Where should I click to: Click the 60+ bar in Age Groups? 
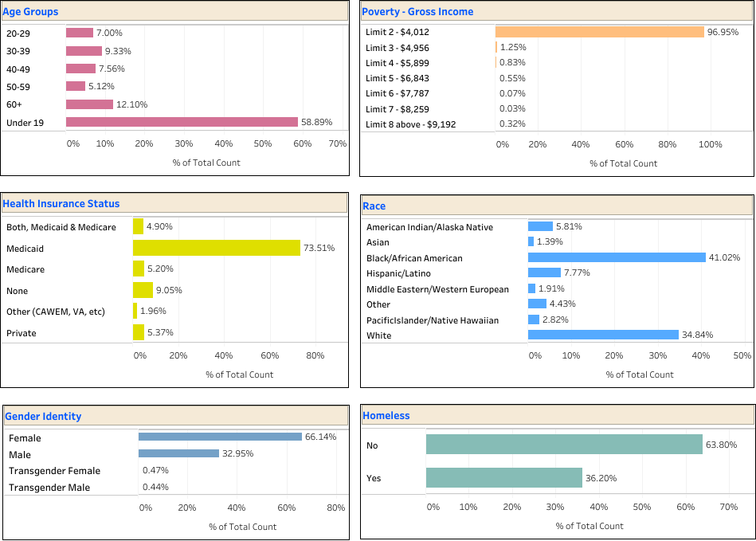(x=92, y=104)
